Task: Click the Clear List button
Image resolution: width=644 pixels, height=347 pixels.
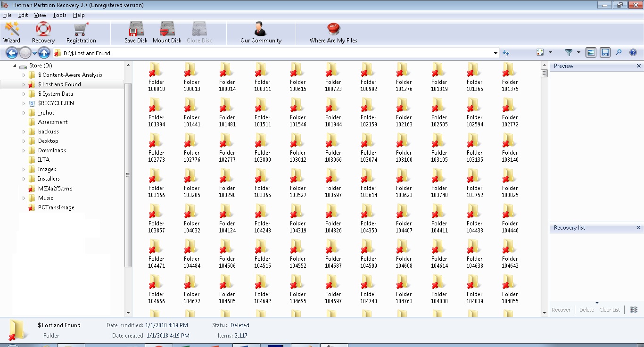Action: (x=609, y=310)
